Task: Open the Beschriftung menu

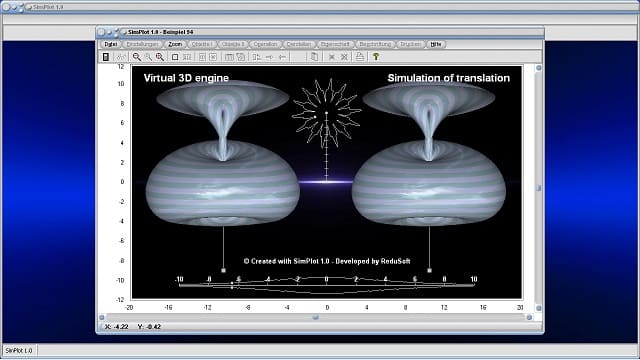Action: tap(376, 44)
